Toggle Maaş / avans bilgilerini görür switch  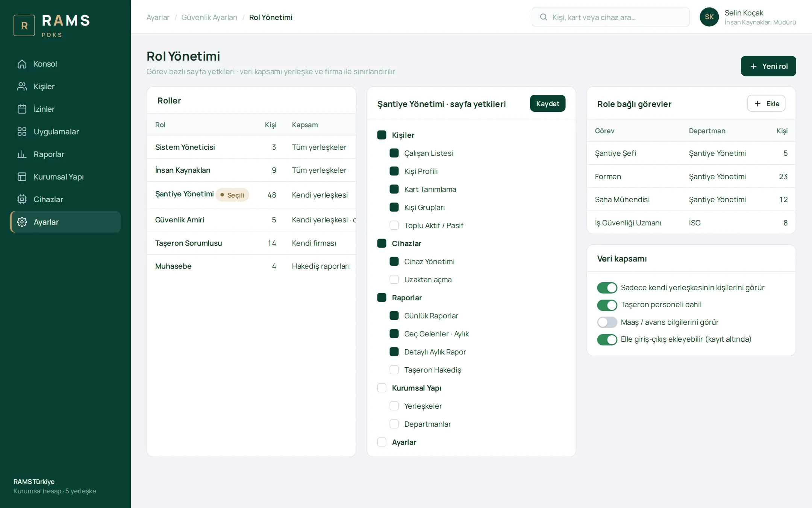click(607, 322)
